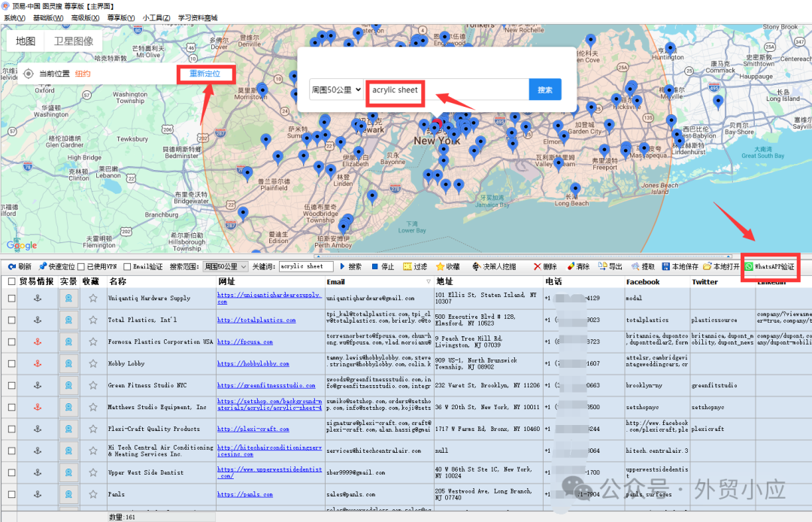Open the 小工具 menu
Image resolution: width=812 pixels, height=522 pixels.
pyautogui.click(x=156, y=17)
